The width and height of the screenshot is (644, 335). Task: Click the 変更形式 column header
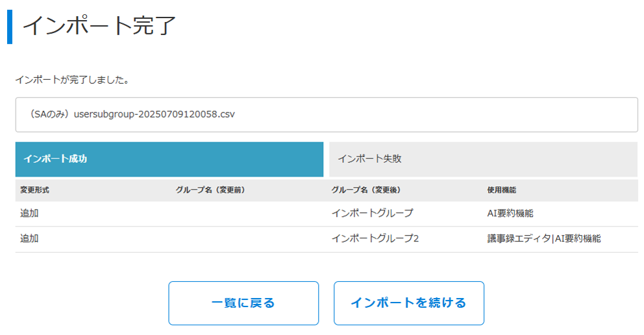tap(35, 190)
